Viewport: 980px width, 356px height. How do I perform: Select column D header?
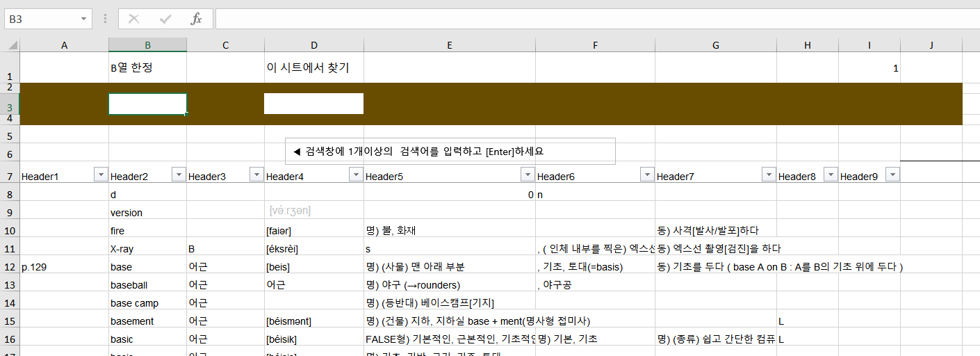pos(314,45)
